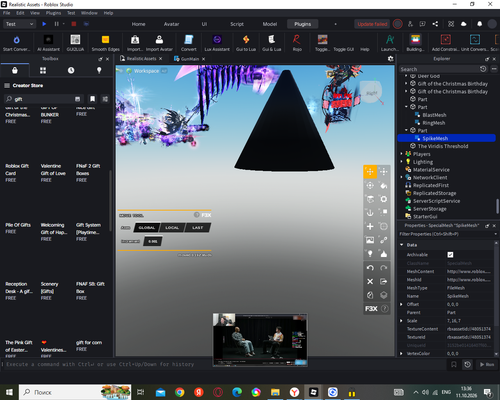Open Google Chrome from the taskbar
500x400 pixels.
coord(180,392)
